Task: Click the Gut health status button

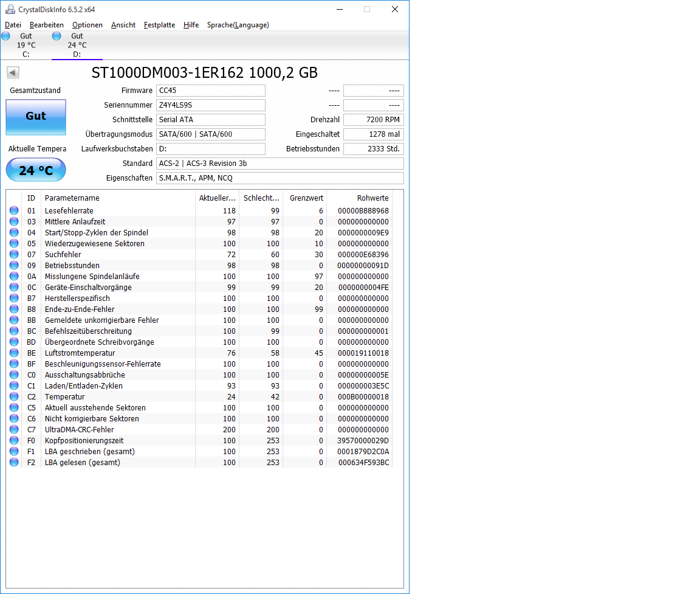Action: pos(36,117)
